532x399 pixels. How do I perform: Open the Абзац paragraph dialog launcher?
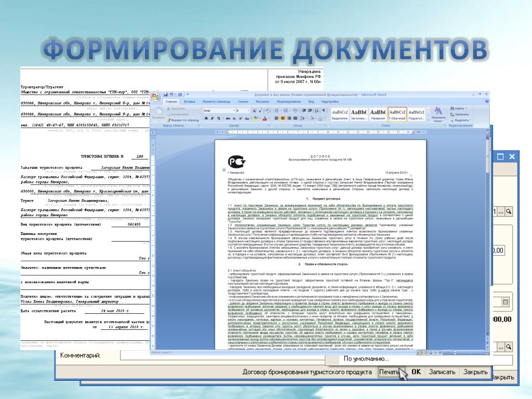pos(326,126)
